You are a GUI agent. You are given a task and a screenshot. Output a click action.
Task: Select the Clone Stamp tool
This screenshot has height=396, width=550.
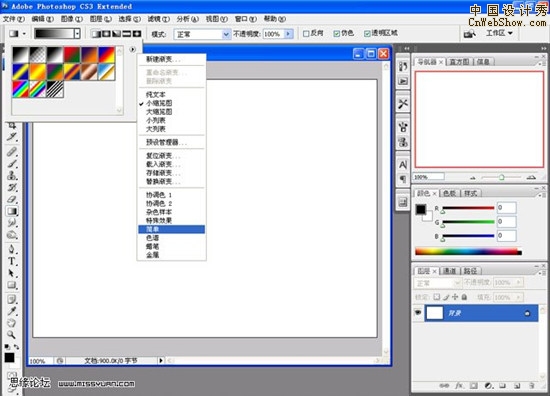click(x=12, y=175)
